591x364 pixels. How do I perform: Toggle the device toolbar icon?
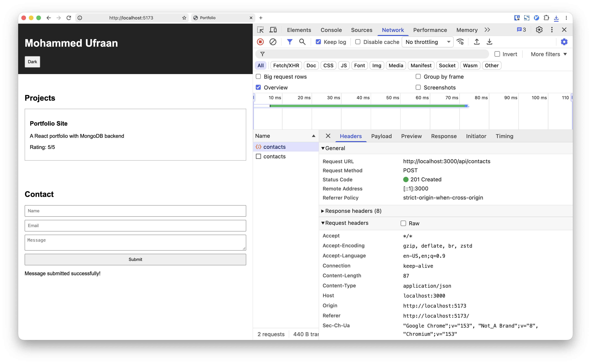[273, 30]
